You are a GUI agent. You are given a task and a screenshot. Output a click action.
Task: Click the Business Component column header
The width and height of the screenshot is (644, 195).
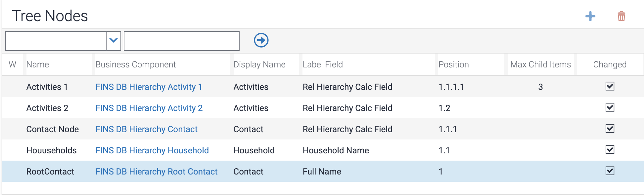(x=135, y=64)
